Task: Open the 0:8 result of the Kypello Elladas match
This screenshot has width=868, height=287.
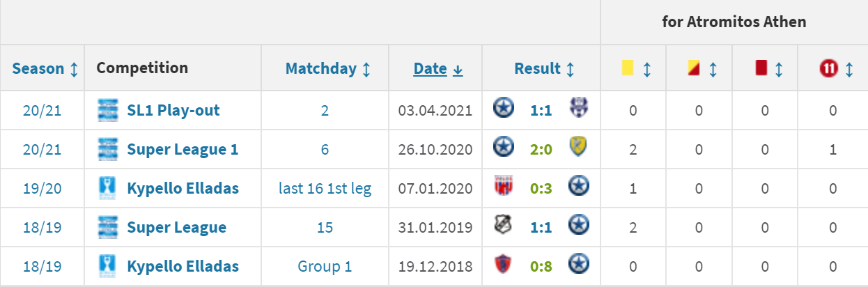Action: click(541, 266)
